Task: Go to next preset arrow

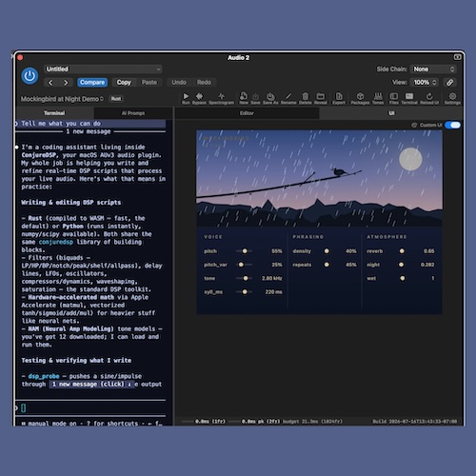Action: pyautogui.click(x=66, y=83)
